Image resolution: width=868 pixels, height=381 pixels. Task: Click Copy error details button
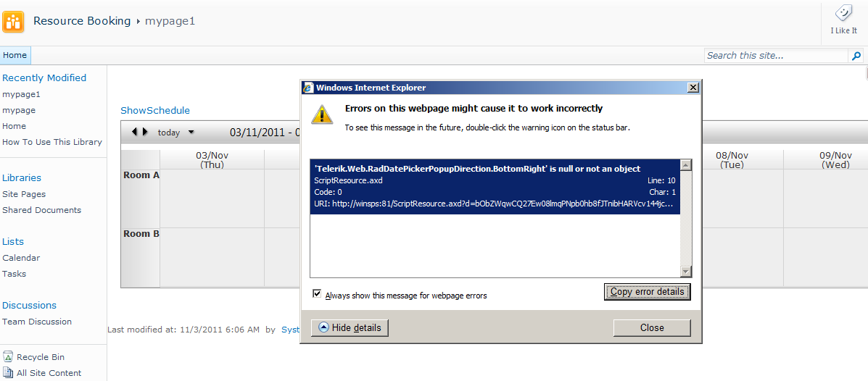click(647, 292)
